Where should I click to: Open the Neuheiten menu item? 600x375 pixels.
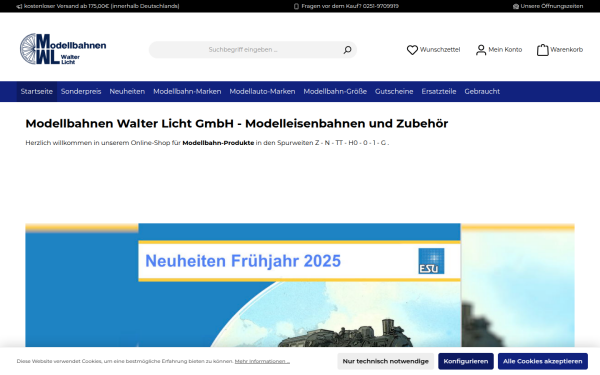[127, 91]
